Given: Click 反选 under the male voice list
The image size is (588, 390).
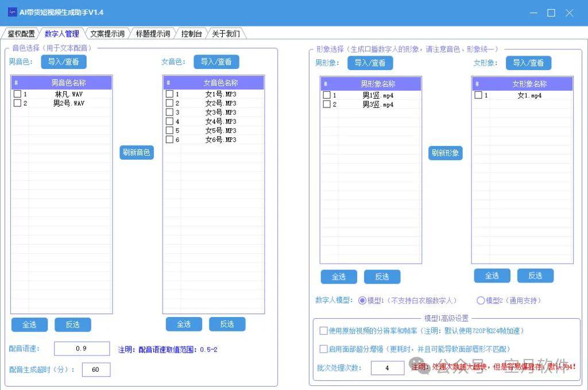Looking at the screenshot, I should pyautogui.click(x=72, y=325).
